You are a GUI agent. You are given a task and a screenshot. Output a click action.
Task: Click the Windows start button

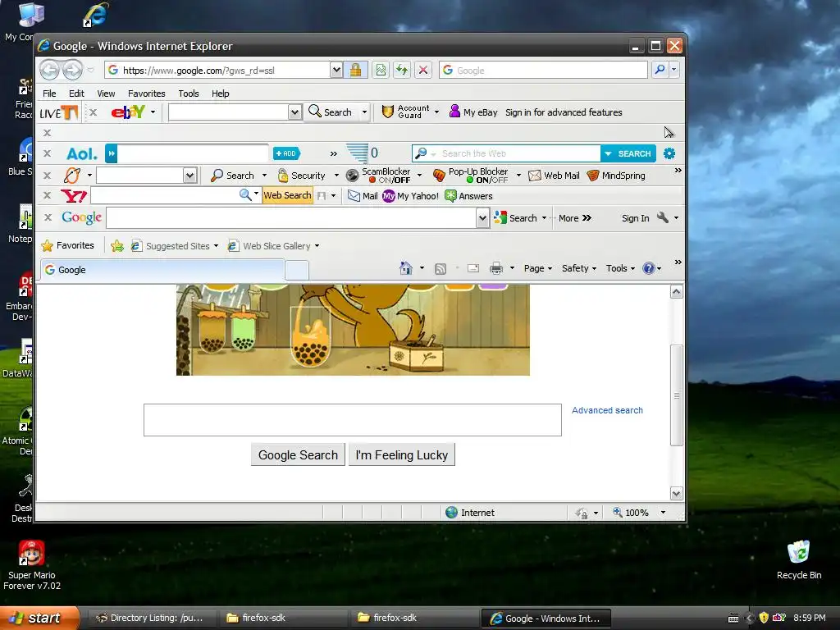39,618
